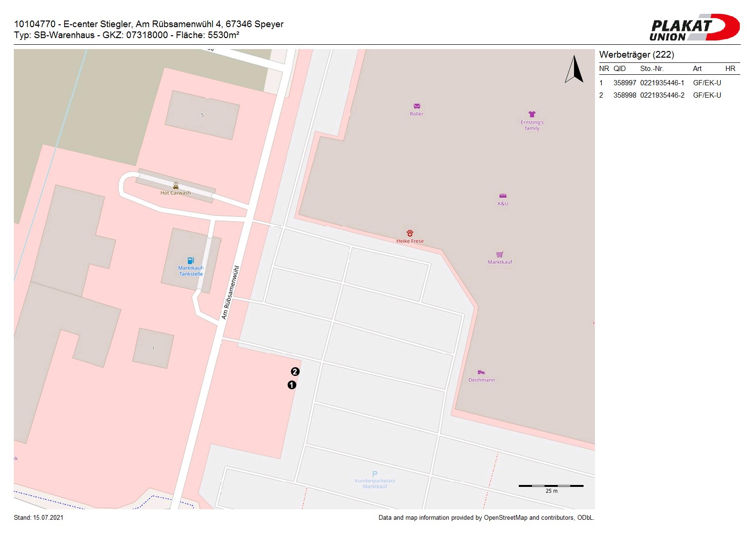
Task: Click the Ernsting's family clothing icon
Action: (x=532, y=114)
